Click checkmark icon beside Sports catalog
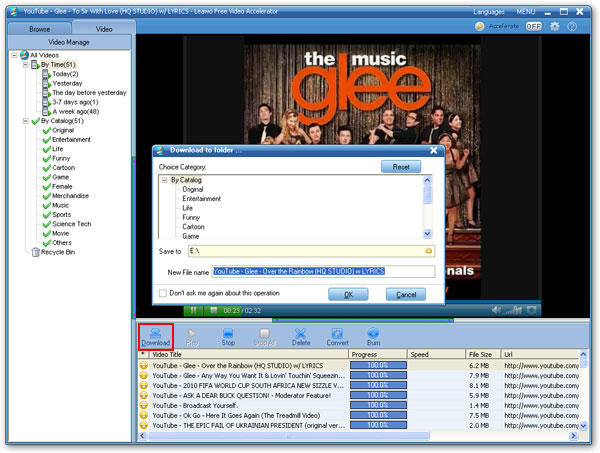The image size is (600, 453). [x=47, y=215]
